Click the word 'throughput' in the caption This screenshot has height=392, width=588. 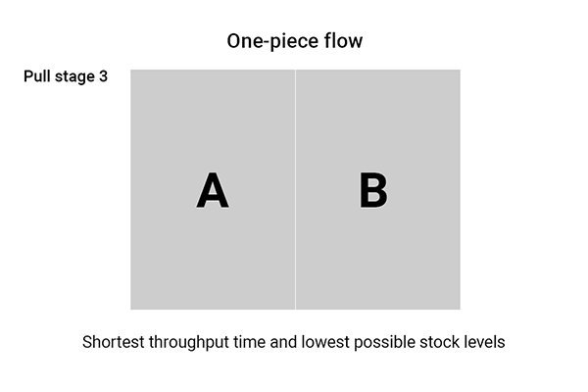188,343
